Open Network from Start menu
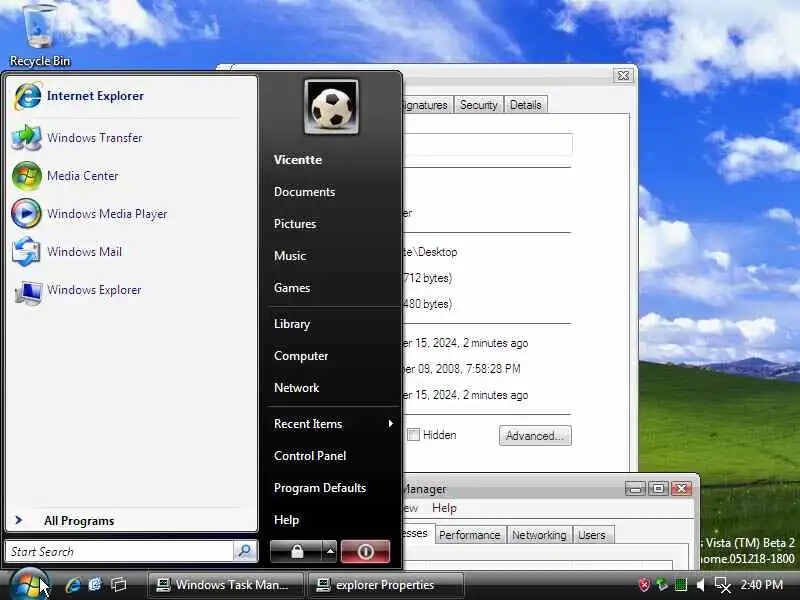 tap(296, 388)
